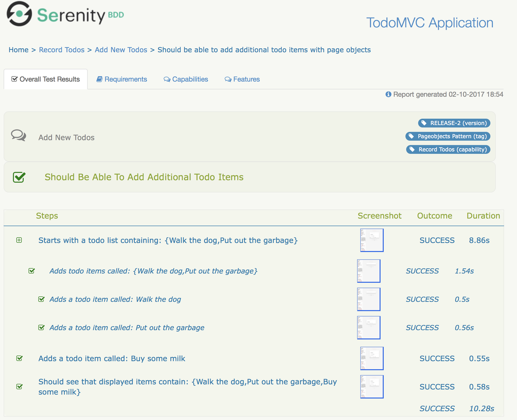Open screenshot thumbnail for Walk the dog step

click(x=369, y=299)
